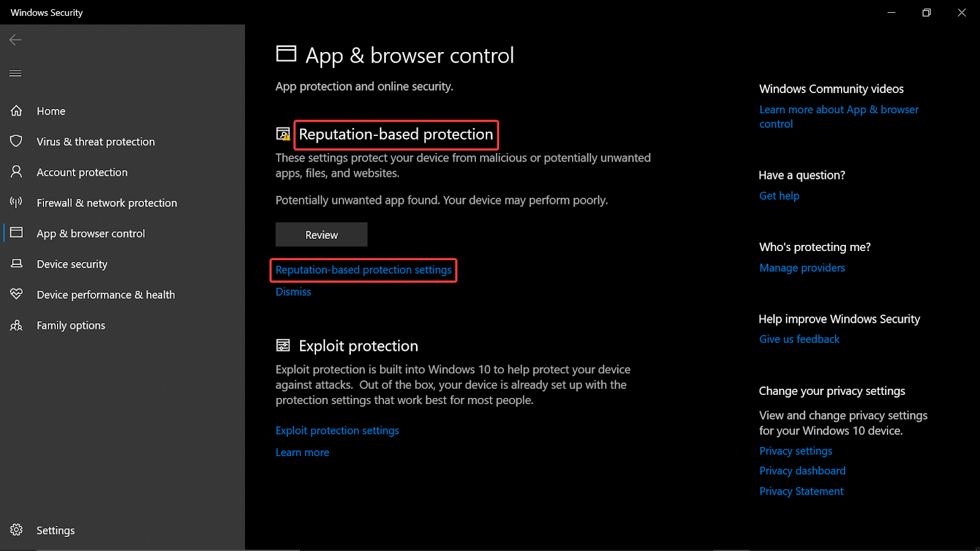Open Home from the sidebar icon

[x=17, y=111]
